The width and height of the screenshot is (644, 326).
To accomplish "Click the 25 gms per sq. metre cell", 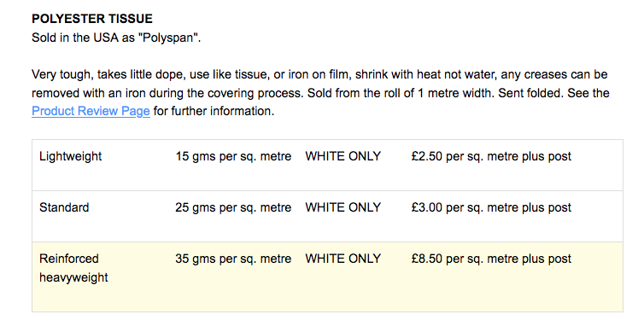I will 233,207.
